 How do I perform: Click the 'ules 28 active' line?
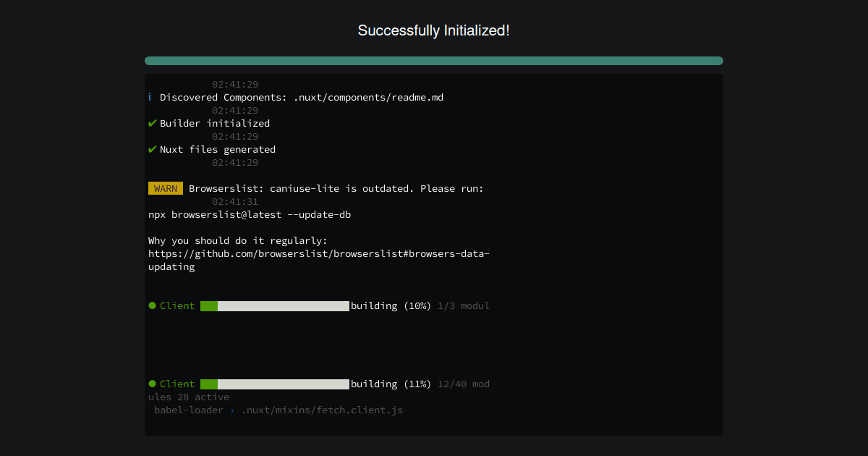point(189,397)
